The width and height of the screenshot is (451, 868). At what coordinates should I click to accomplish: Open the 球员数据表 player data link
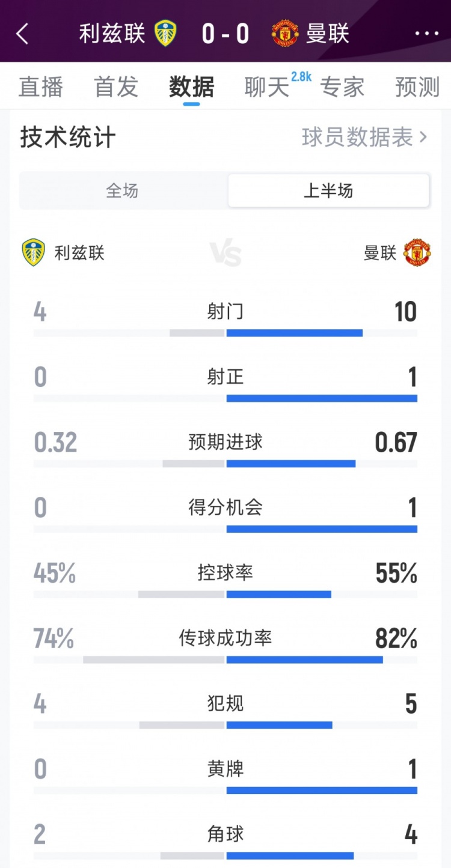[x=357, y=138]
